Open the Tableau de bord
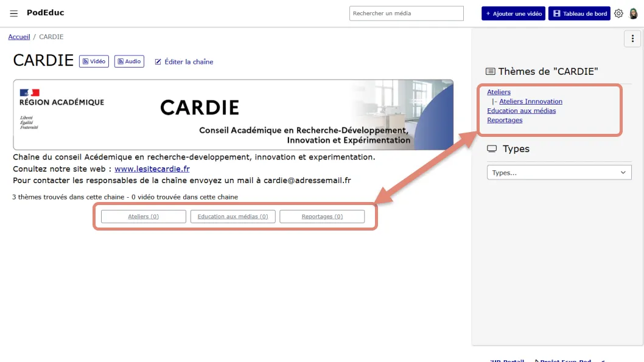644x362 pixels. pos(579,13)
